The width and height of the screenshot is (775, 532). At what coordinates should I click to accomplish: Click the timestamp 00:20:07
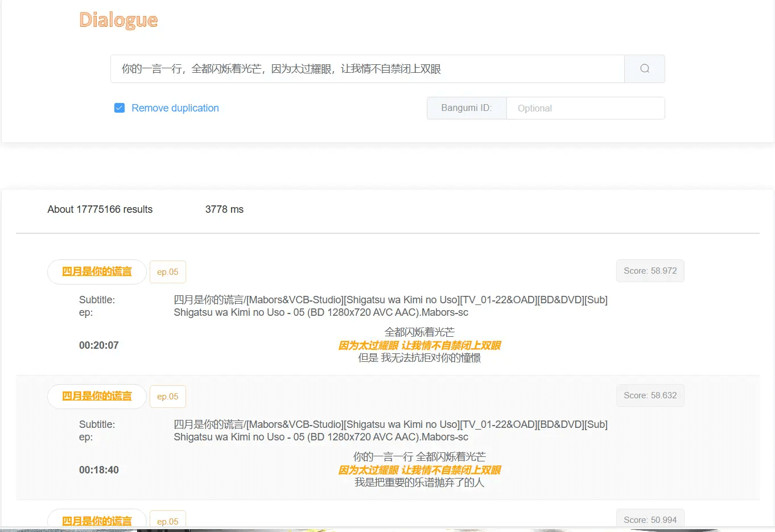[98, 345]
